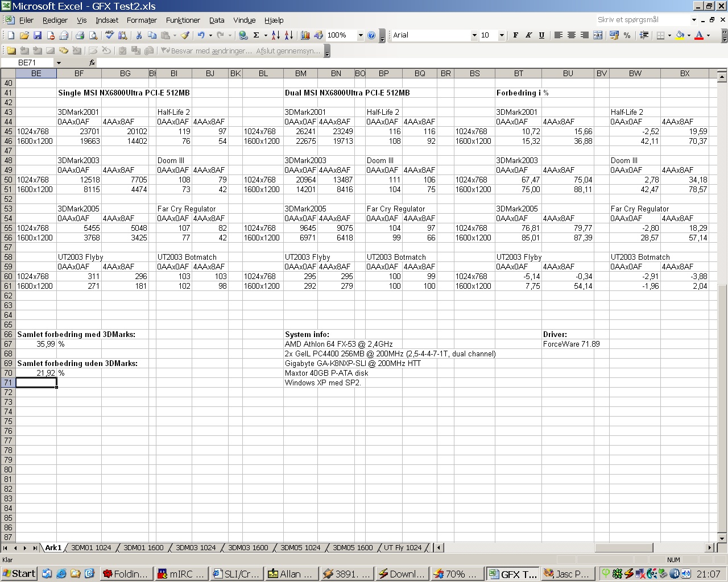Open the Indsæt menu

107,20
